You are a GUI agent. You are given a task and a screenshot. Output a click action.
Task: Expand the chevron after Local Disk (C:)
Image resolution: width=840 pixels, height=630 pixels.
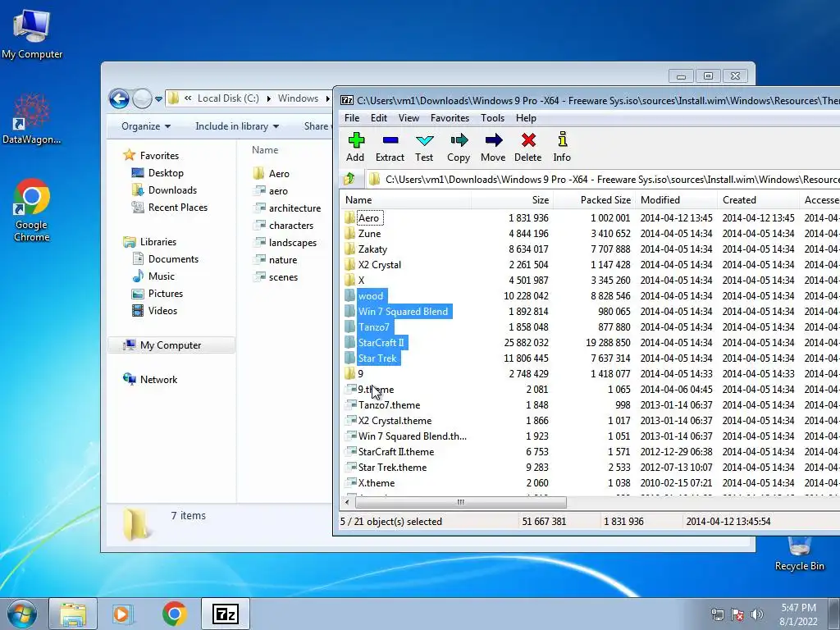[268, 98]
